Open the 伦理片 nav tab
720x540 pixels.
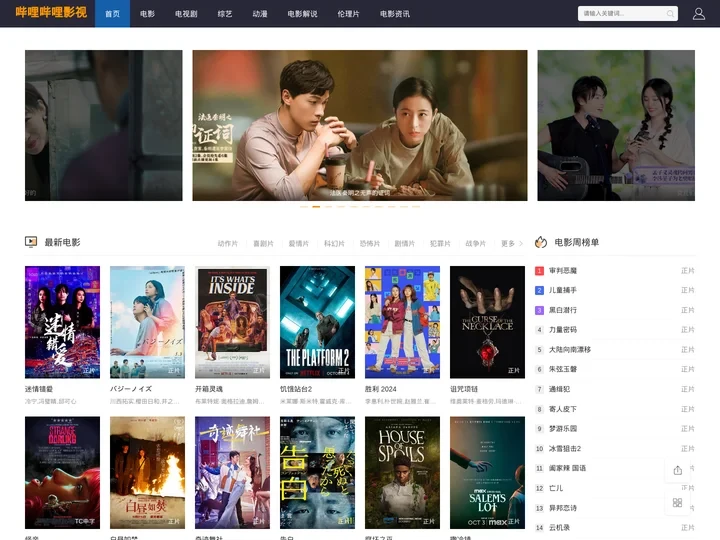tap(349, 14)
